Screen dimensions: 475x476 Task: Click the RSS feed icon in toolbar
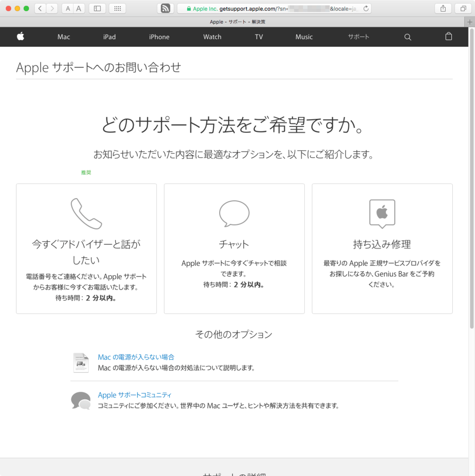165,8
